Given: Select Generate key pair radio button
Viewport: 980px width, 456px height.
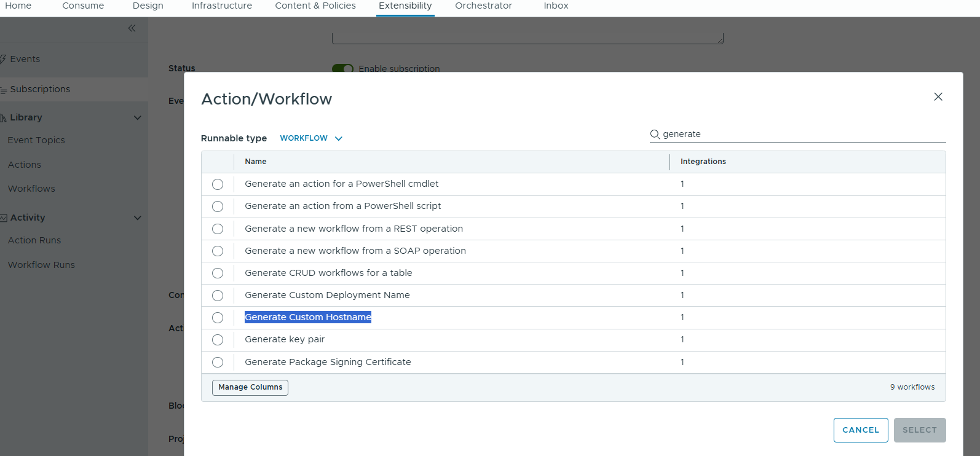Looking at the screenshot, I should [x=218, y=340].
